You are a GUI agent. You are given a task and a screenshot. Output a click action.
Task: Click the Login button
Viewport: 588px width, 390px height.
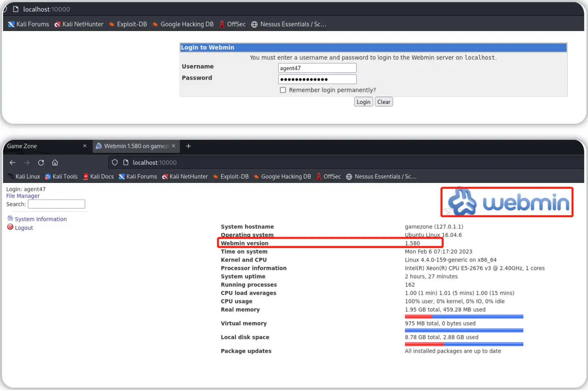(x=363, y=102)
